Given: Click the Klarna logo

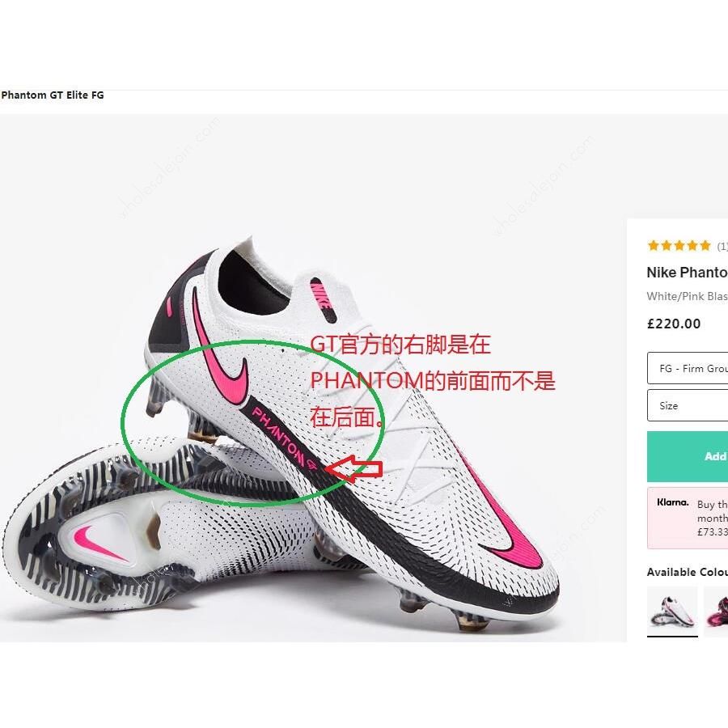Looking at the screenshot, I should (x=672, y=502).
